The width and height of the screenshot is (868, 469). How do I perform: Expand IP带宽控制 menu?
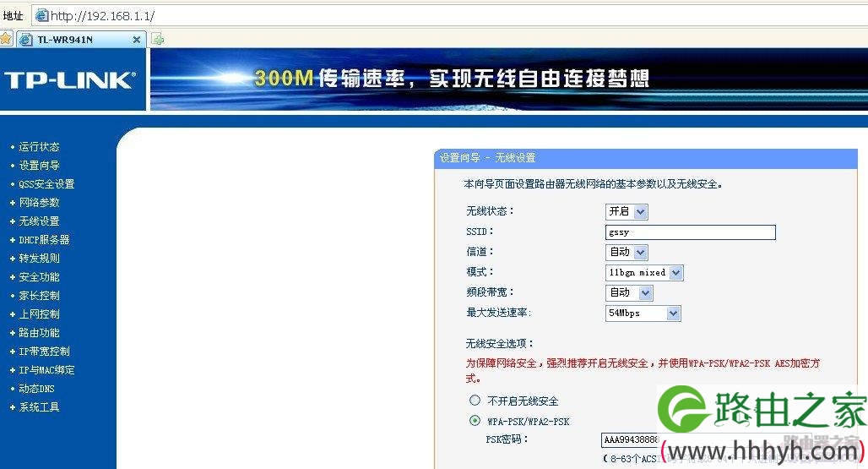point(44,352)
